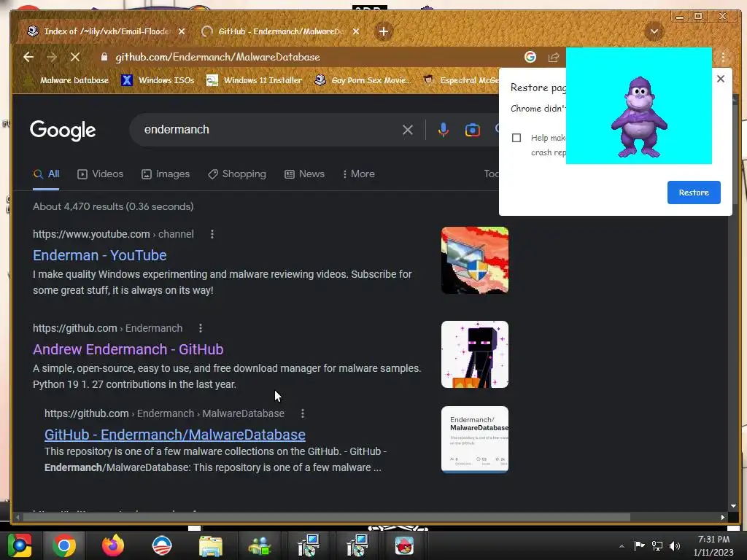
Task: Close the Restore pages popup
Action: pos(721,79)
